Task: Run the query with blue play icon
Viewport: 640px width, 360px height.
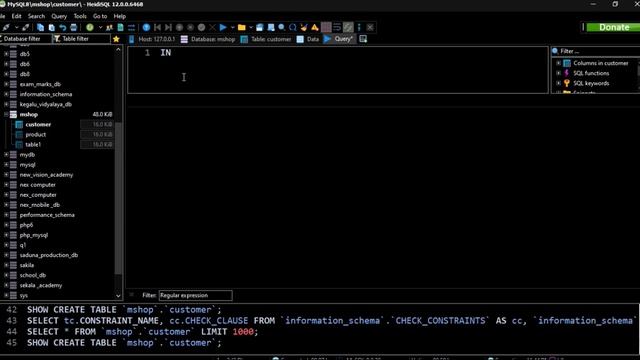Action: tap(223, 27)
